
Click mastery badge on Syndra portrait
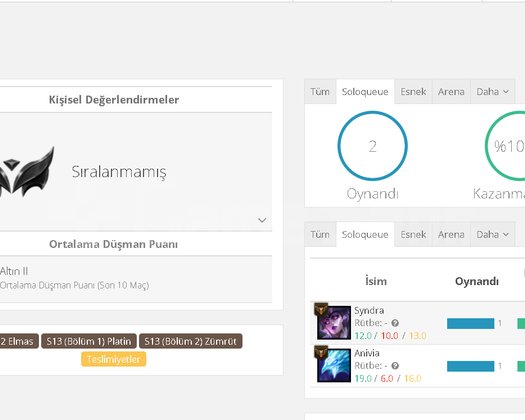point(321,309)
